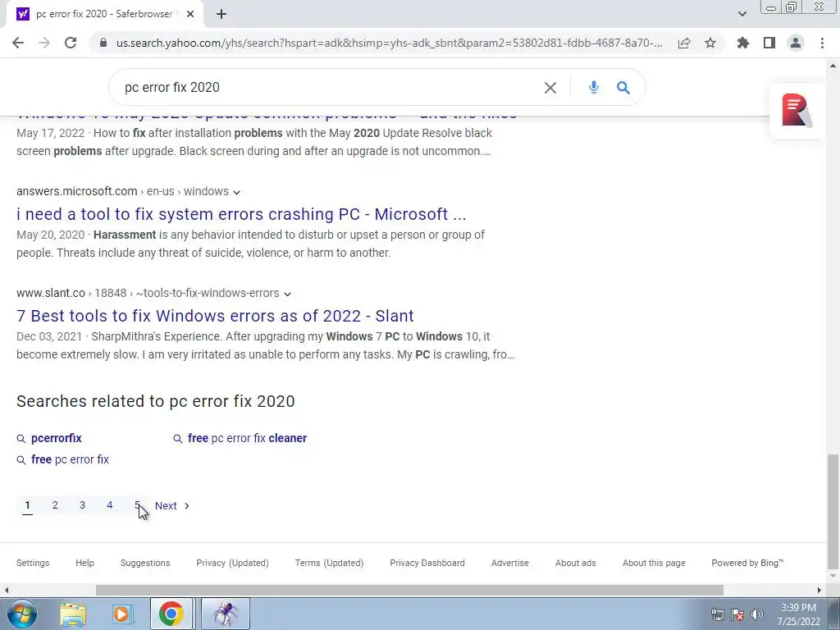Viewport: 840px width, 630px height.
Task: Click the red R extension badge
Action: 797,111
